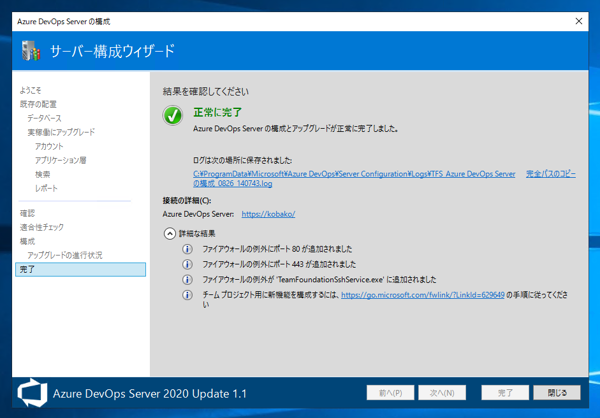This screenshot has height=418, width=600.
Task: Click the サーバー構成ウィザード title text
Action: (112, 51)
